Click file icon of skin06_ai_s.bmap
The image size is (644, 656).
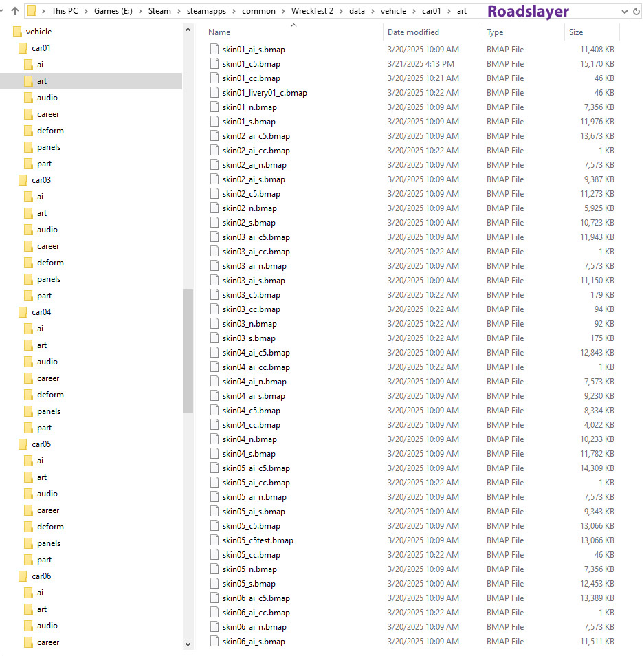tap(214, 642)
